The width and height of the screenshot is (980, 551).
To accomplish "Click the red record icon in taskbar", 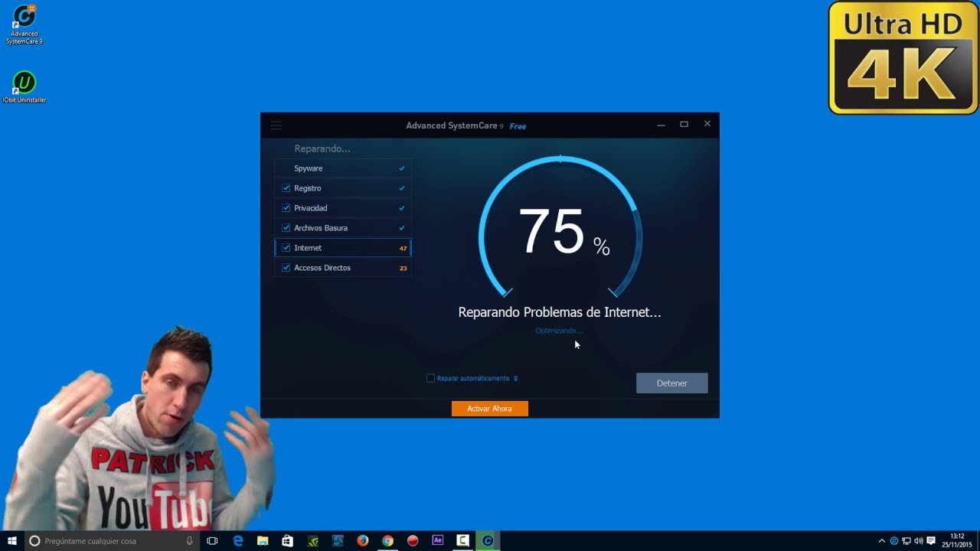I will pyautogui.click(x=413, y=541).
